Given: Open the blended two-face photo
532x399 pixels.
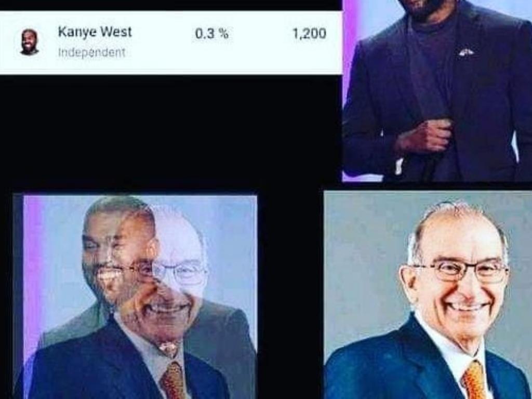Looking at the screenshot, I should 135,297.
